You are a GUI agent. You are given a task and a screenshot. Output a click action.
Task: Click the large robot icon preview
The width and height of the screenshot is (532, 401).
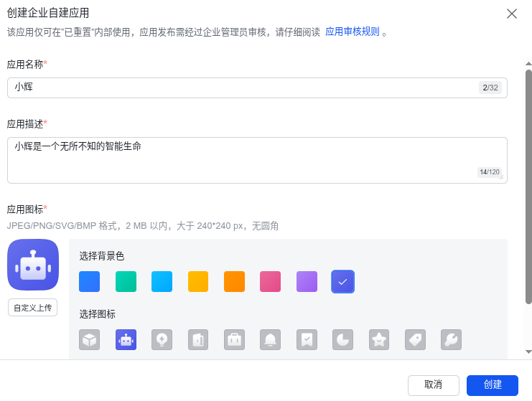(x=33, y=265)
